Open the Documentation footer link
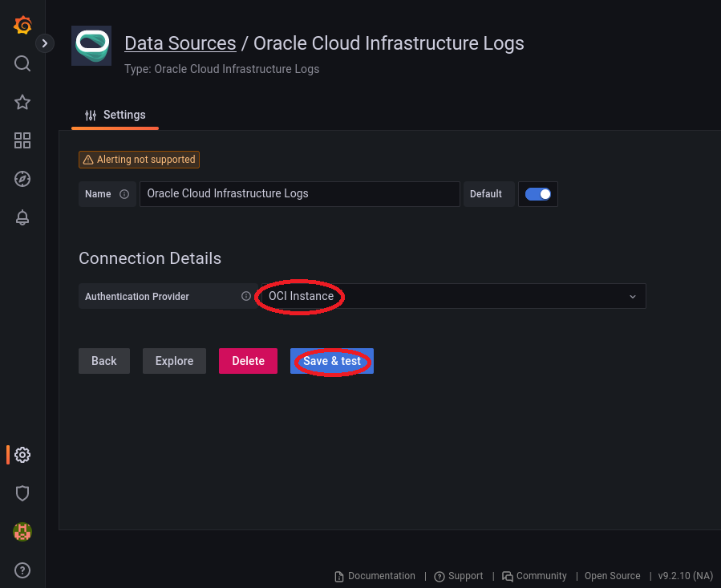Viewport: 721px width, 588px height. 375,576
